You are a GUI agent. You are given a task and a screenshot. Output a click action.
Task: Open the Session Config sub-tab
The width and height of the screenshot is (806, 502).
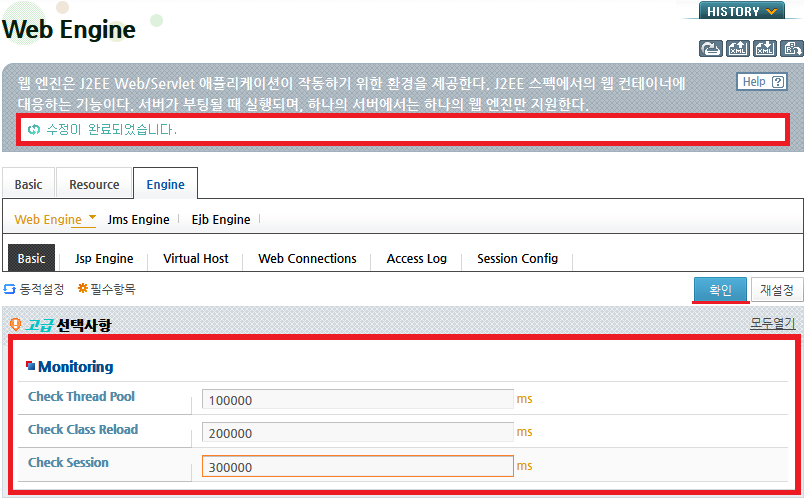(518, 258)
